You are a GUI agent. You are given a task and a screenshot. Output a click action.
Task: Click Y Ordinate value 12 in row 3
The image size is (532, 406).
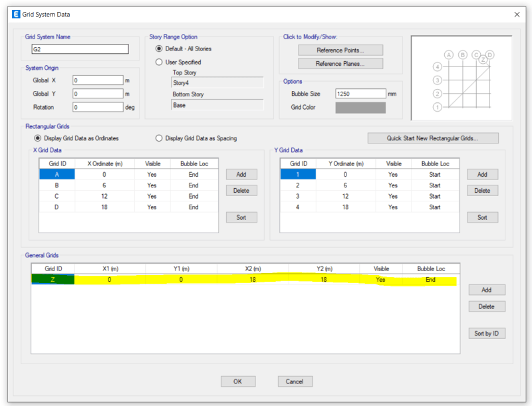(x=345, y=196)
